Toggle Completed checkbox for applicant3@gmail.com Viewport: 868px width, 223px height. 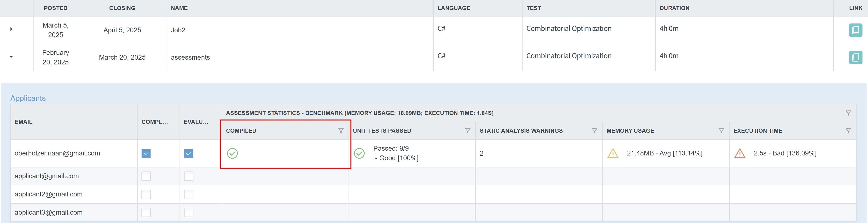(x=146, y=212)
